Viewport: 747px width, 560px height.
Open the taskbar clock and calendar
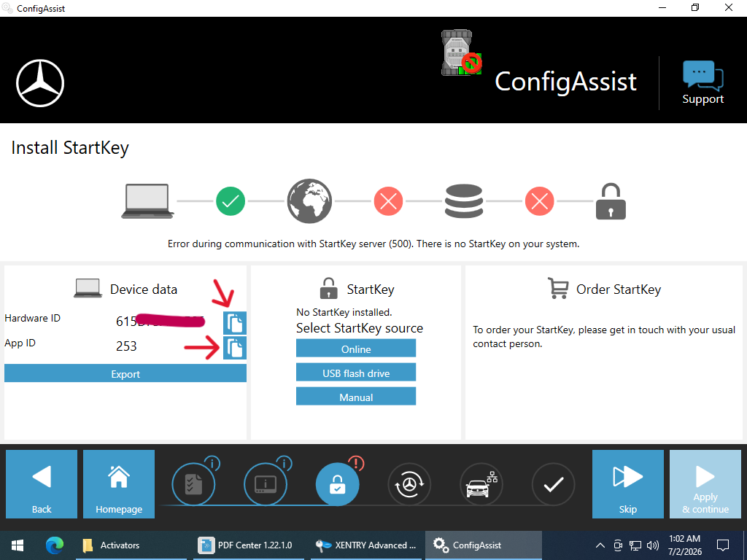coord(684,545)
